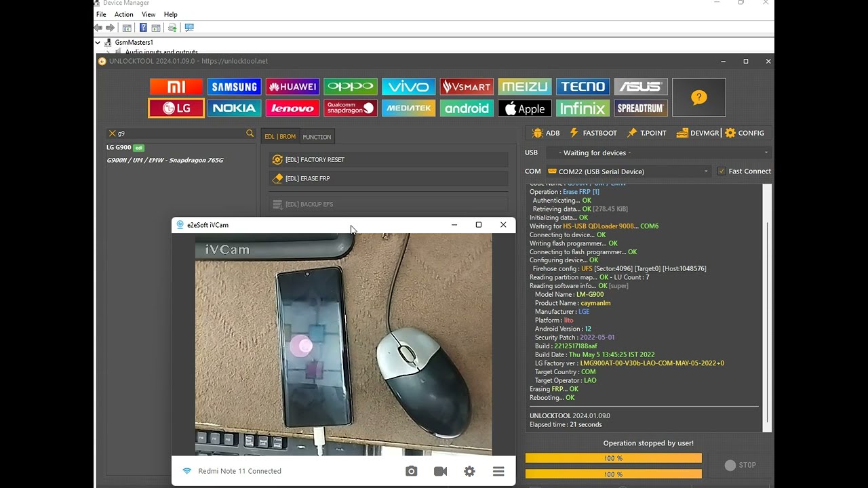Run [EDL] FACTORY RESET
The height and width of the screenshot is (488, 868).
(389, 160)
